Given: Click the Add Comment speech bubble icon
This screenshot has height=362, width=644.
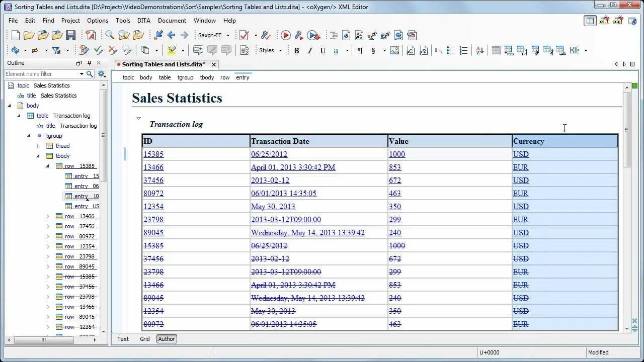Looking at the screenshot, I should coord(198,50).
